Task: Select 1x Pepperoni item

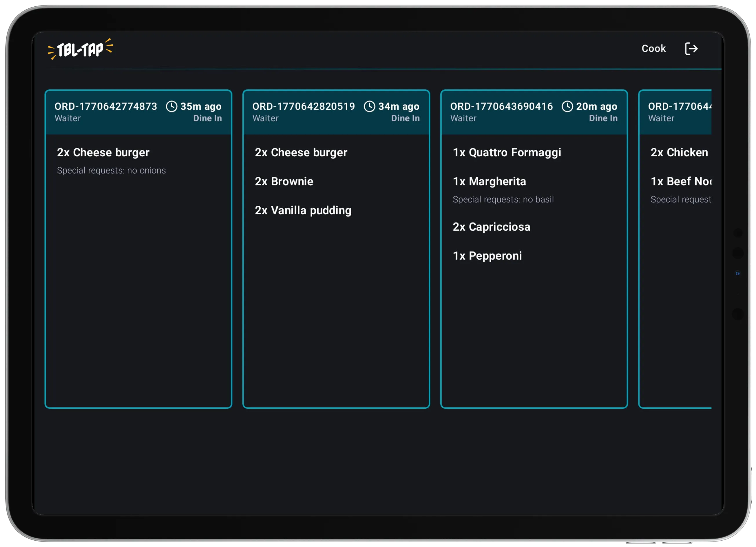Action: coord(487,256)
